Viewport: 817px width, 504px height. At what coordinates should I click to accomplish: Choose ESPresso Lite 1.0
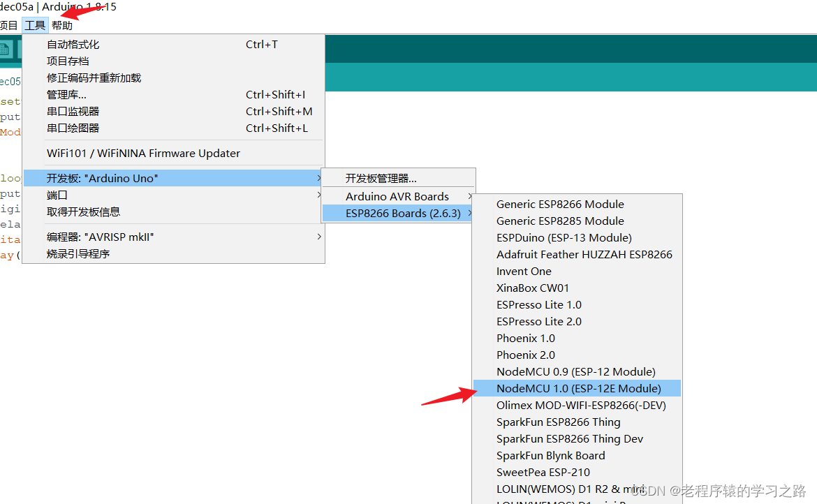pos(577,304)
